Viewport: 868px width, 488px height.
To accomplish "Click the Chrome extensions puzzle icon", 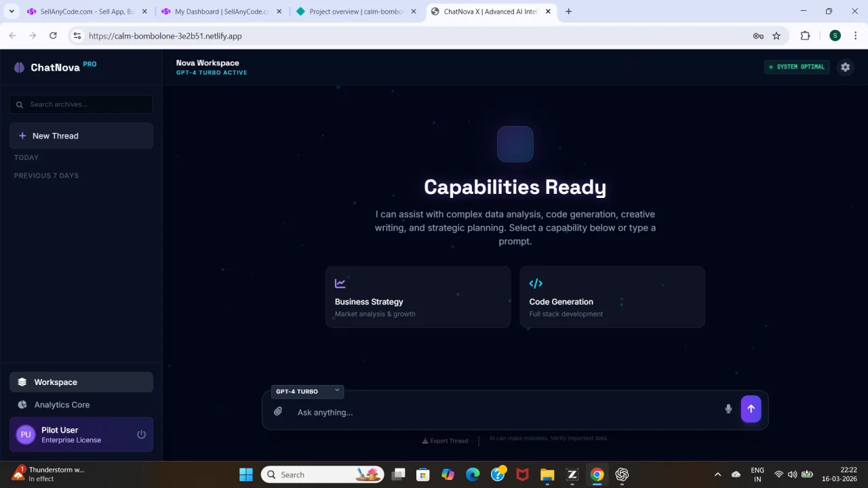I will 805,36.
